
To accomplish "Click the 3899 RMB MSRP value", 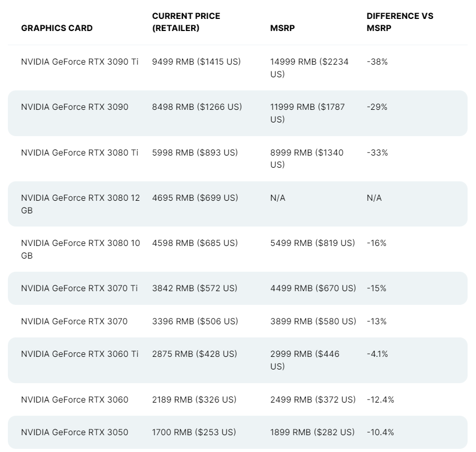I will tap(313, 321).
